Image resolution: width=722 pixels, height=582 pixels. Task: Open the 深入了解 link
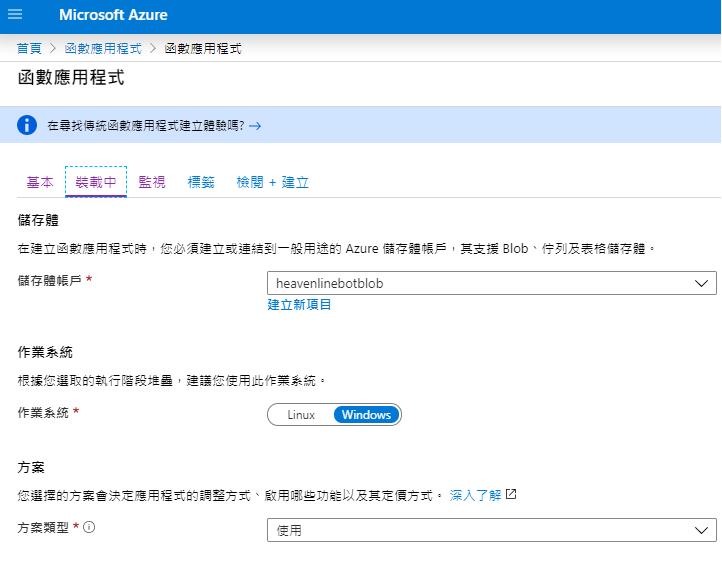(x=476, y=495)
